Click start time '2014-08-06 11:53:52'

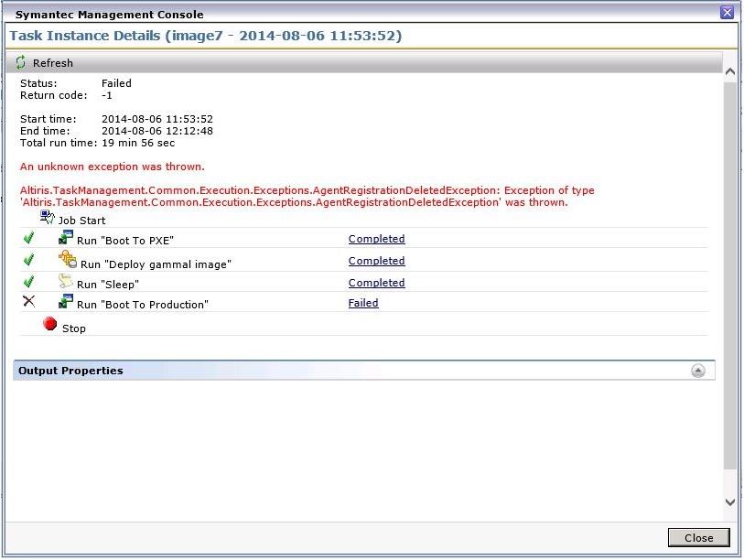coord(157,119)
